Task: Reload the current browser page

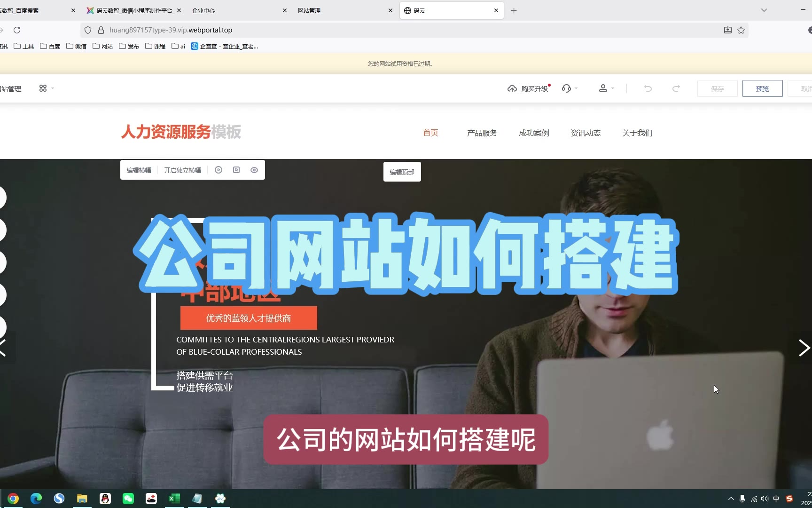Action: click(17, 30)
